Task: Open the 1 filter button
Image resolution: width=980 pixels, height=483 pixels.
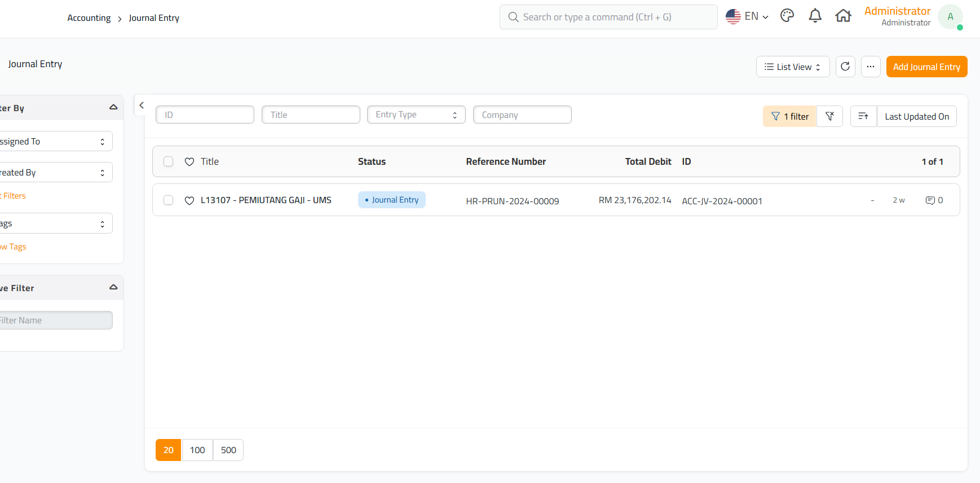Action: (x=789, y=116)
